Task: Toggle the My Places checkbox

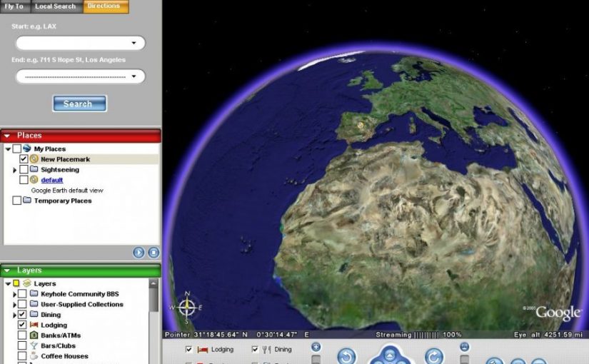Action: click(16, 148)
